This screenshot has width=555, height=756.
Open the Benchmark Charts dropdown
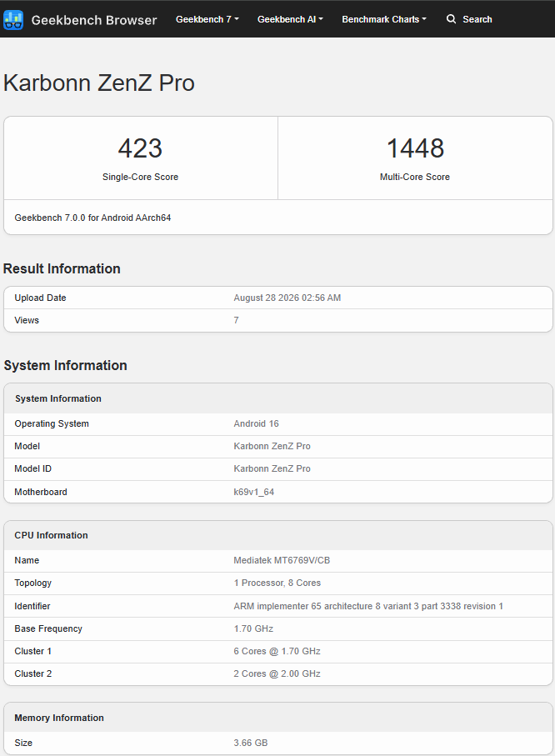(384, 19)
